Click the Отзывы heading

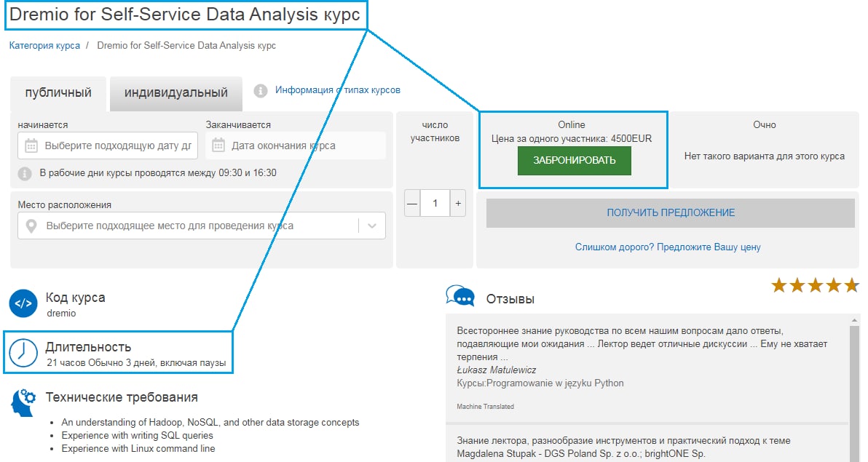(510, 299)
